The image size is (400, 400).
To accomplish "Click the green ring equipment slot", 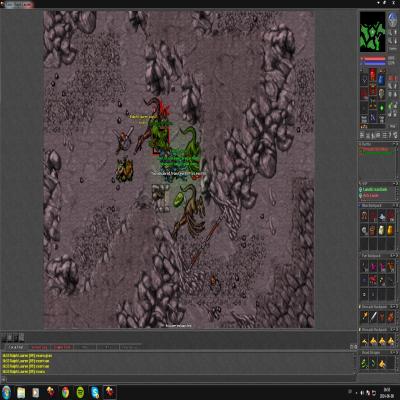I will click(381, 108).
